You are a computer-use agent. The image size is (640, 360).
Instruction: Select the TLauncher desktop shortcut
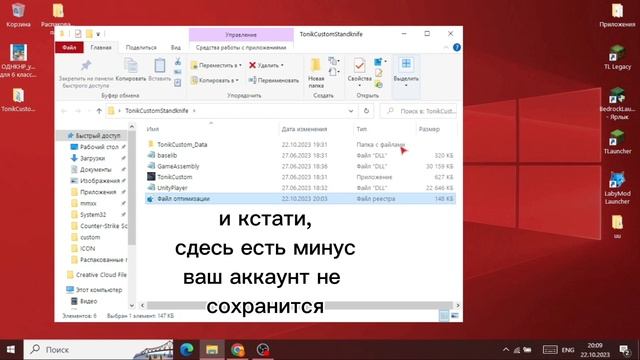617,142
